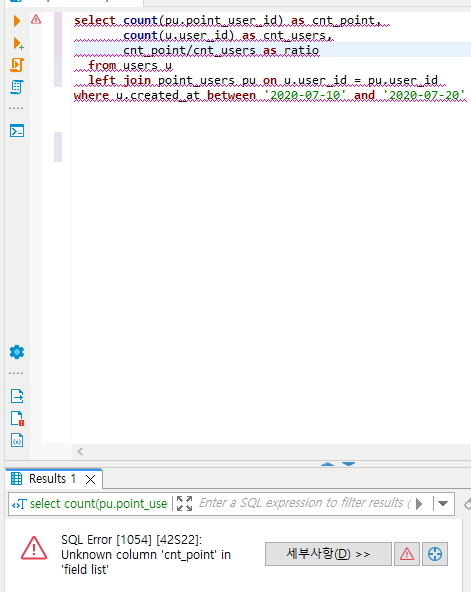Image resolution: width=471 pixels, height=592 pixels.
Task: Open the explain execution plan icon
Action: point(17,87)
